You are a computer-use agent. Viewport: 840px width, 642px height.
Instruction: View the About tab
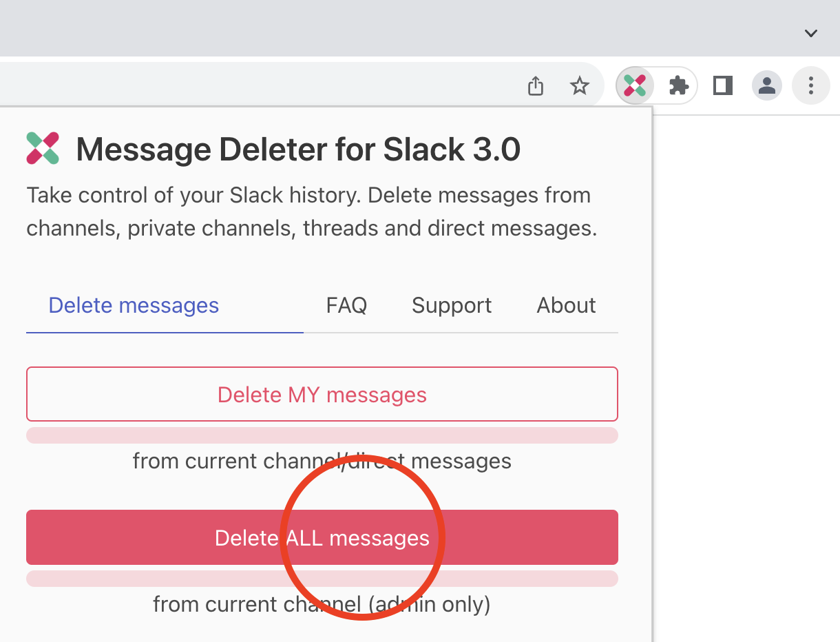pos(566,305)
